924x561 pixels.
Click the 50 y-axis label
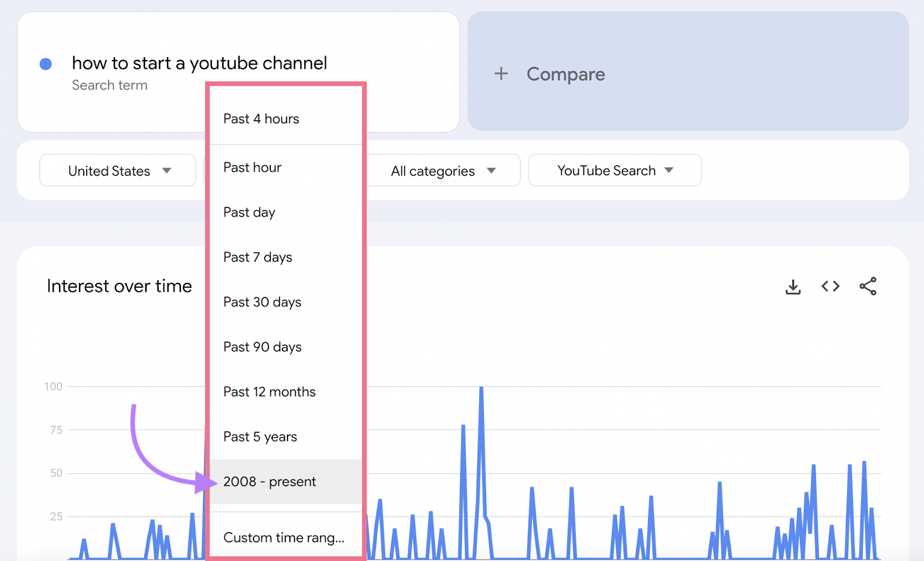(56, 473)
